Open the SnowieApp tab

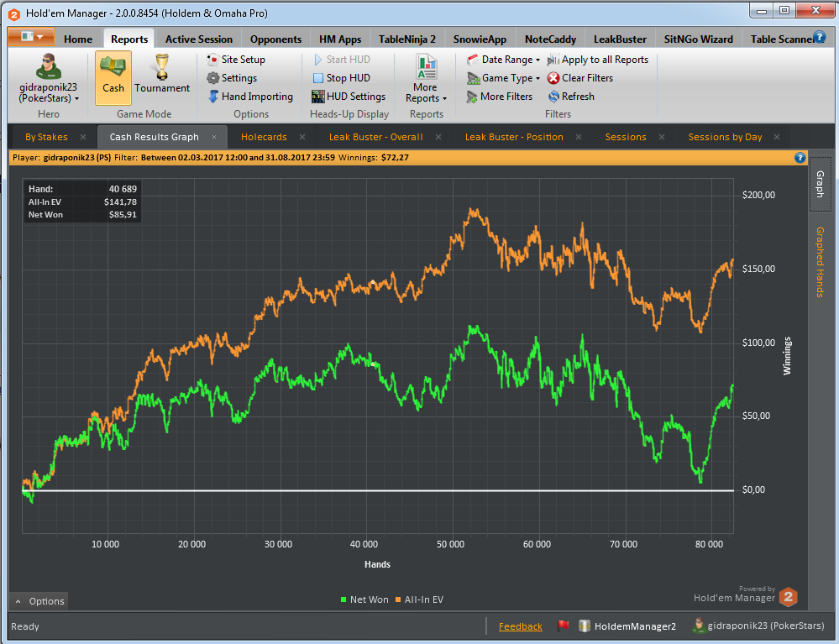coord(480,39)
